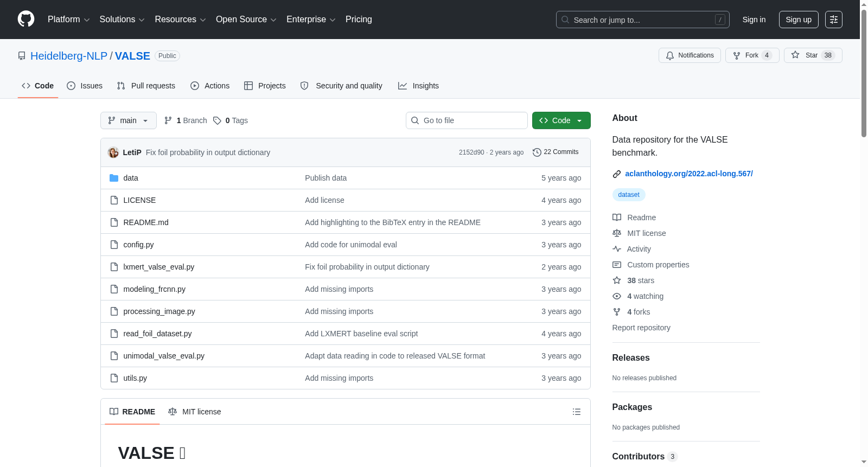Click the Custom properties icon

[x=617, y=265]
